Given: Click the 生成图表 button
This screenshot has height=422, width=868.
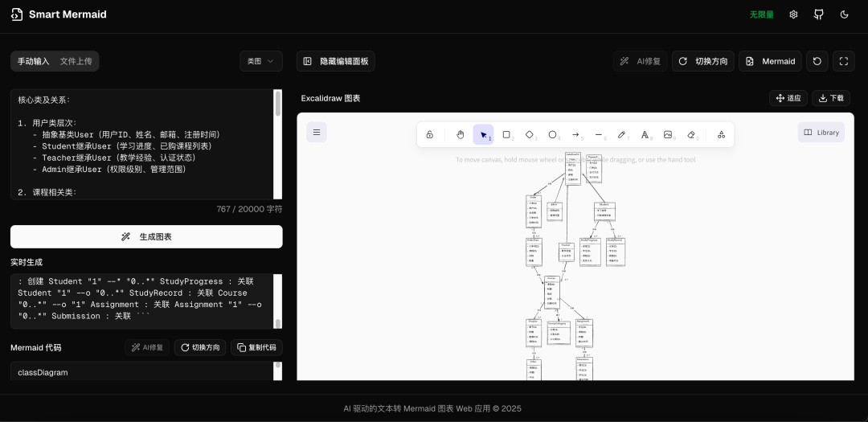Looking at the screenshot, I should pos(146,236).
